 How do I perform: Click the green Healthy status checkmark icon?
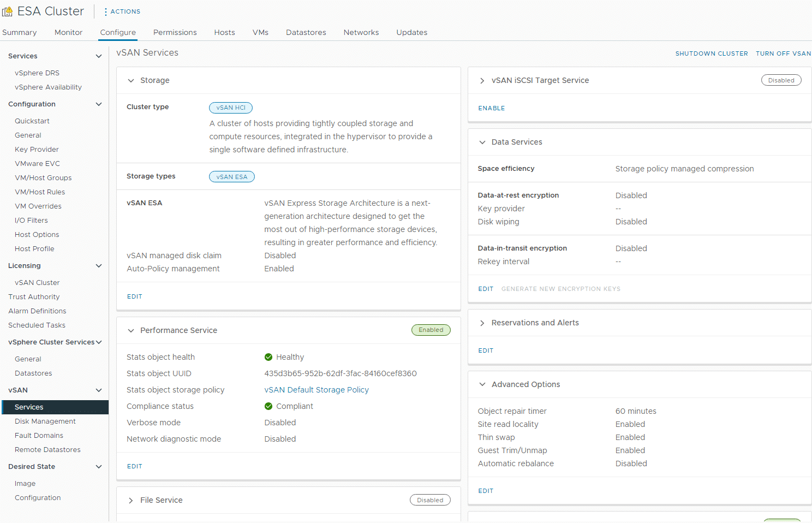tap(268, 357)
